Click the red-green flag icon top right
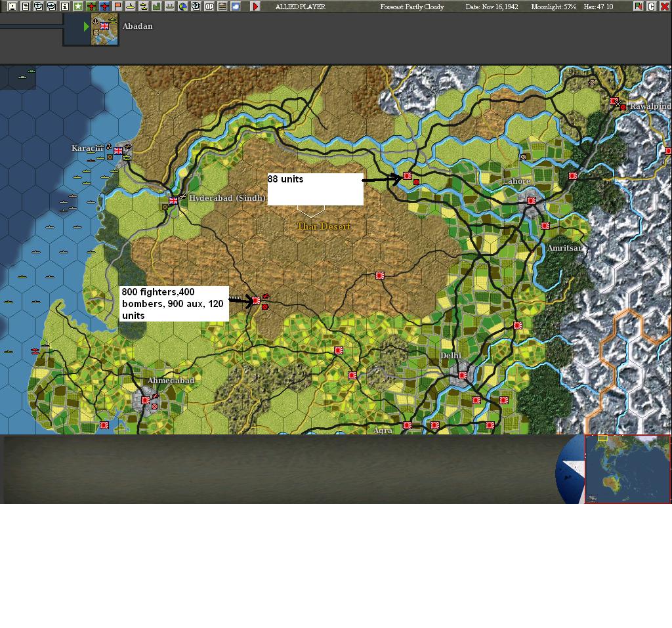 click(638, 7)
